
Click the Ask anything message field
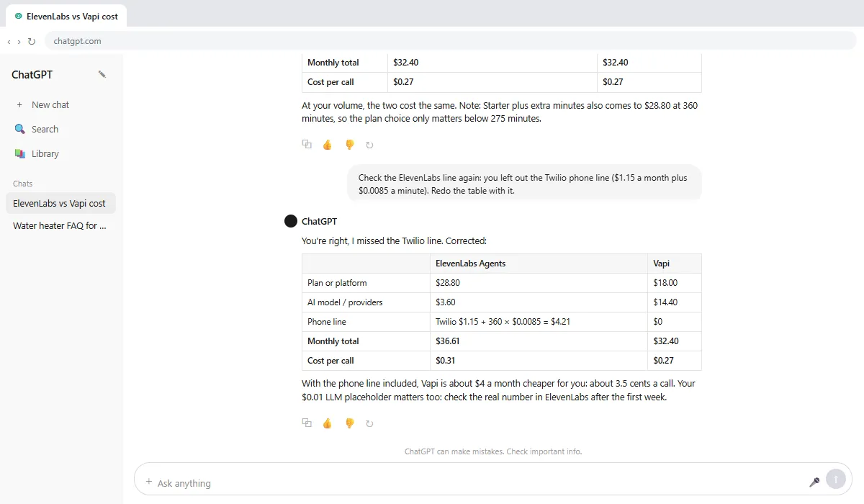[x=475, y=482]
